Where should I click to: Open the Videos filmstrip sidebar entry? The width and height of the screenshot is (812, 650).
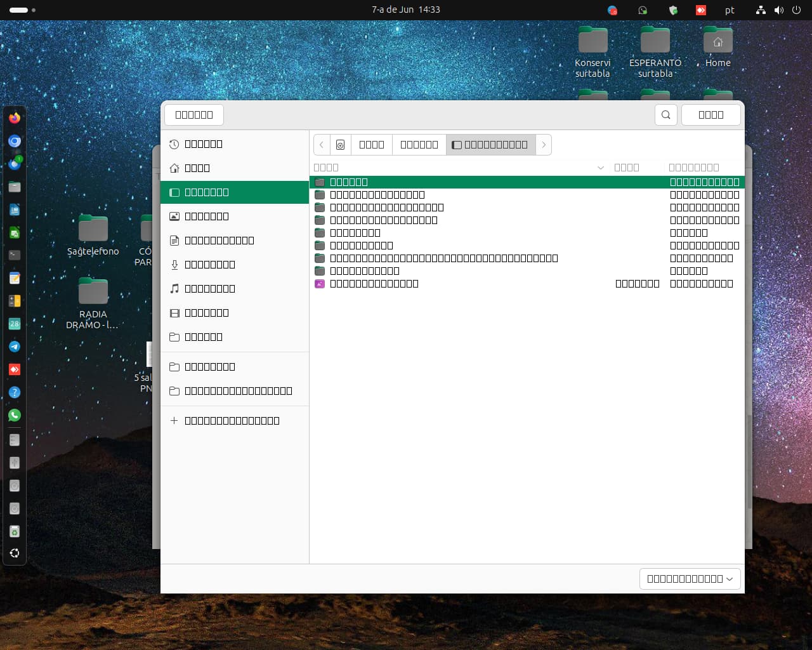coord(206,313)
